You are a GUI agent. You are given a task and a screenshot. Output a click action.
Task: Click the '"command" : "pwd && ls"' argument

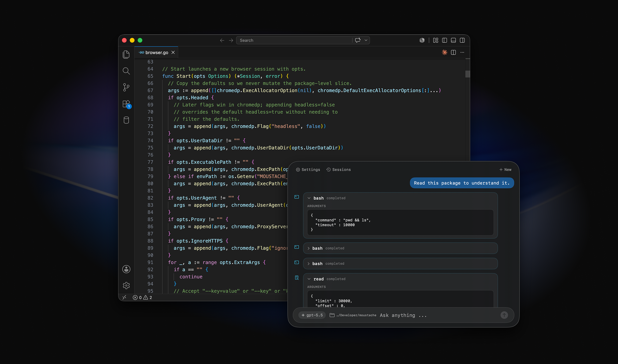pos(343,220)
